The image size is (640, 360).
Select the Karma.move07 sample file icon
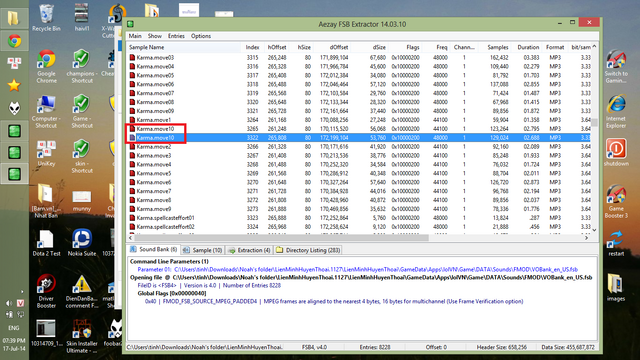click(x=132, y=93)
